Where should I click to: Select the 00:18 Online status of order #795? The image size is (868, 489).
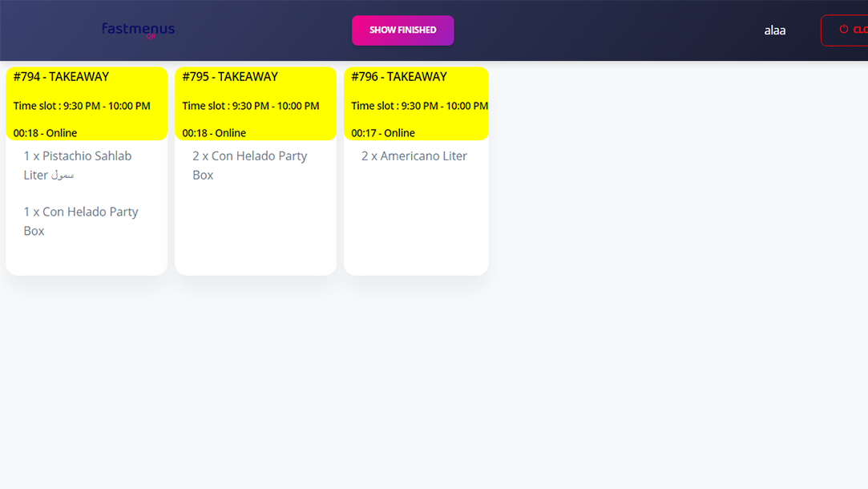click(x=214, y=133)
